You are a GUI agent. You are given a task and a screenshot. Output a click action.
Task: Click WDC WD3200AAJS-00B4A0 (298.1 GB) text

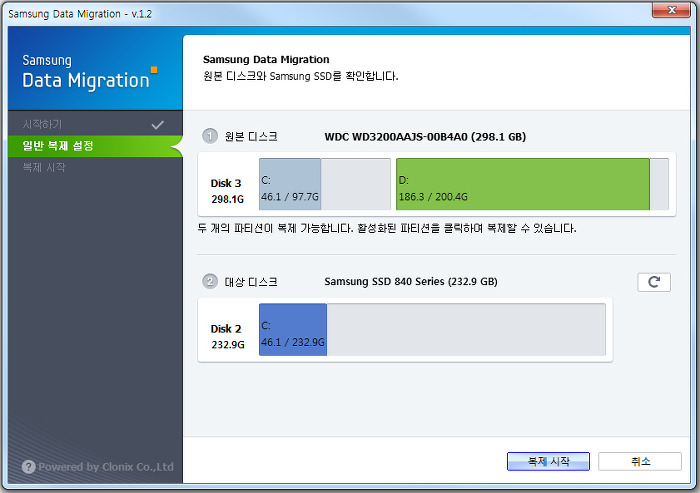(x=425, y=137)
